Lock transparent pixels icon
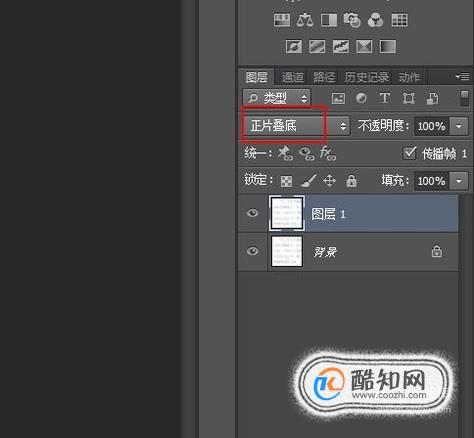The height and width of the screenshot is (438, 474). tap(286, 181)
